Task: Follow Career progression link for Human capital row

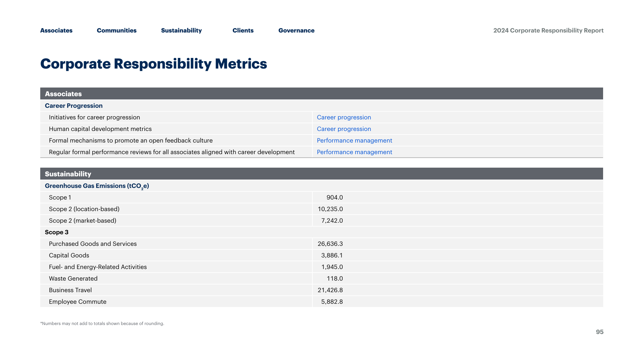Action: click(x=344, y=129)
